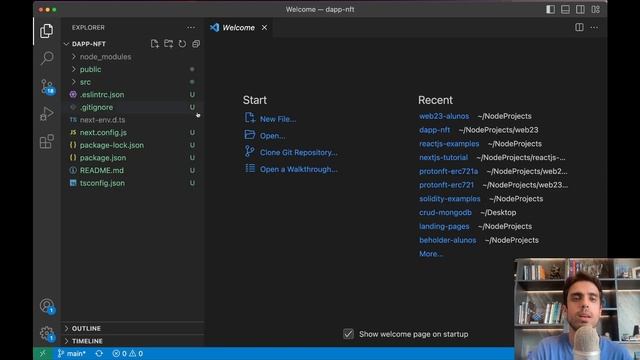Open recent project beholder-alunos
This screenshot has width=640, height=360.
[x=447, y=240]
